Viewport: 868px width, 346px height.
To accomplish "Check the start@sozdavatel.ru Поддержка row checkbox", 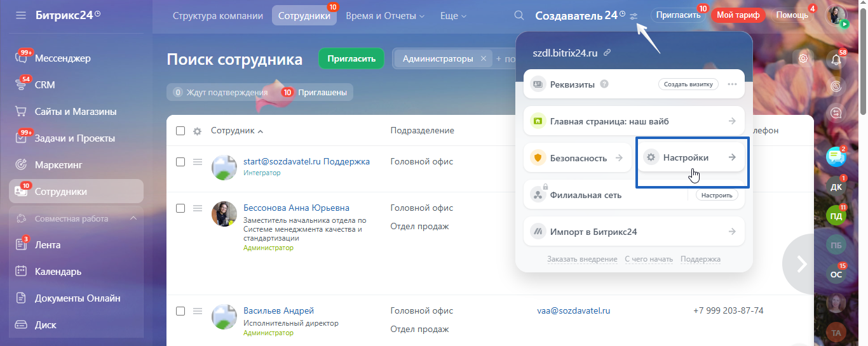I will tap(180, 162).
